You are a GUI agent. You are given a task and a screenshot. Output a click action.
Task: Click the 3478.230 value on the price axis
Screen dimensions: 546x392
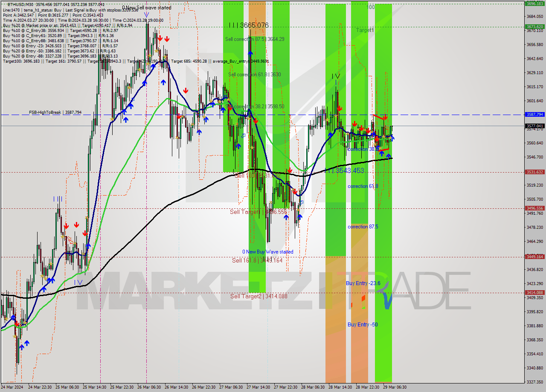pos(535,227)
